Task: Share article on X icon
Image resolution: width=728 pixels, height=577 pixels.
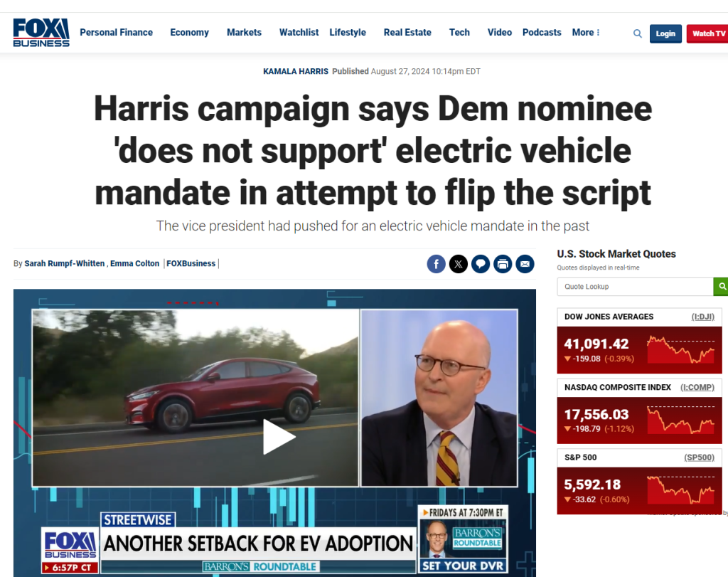Action: (x=459, y=264)
